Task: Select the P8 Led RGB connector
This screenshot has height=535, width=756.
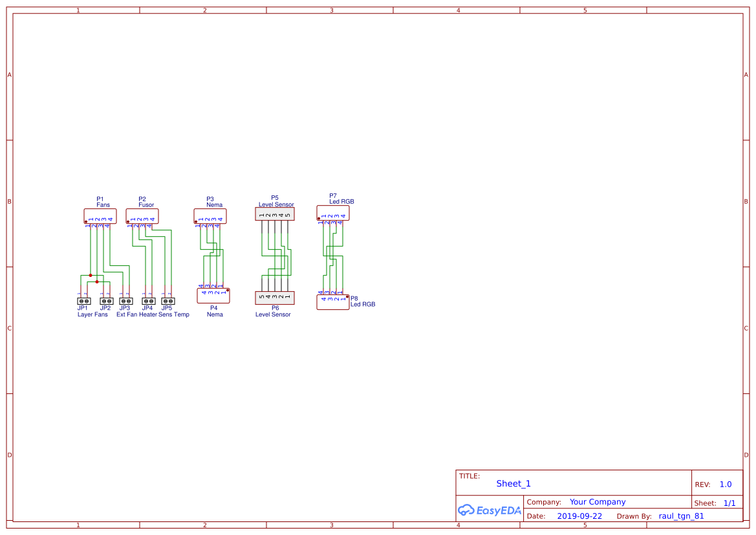Action: click(x=333, y=302)
